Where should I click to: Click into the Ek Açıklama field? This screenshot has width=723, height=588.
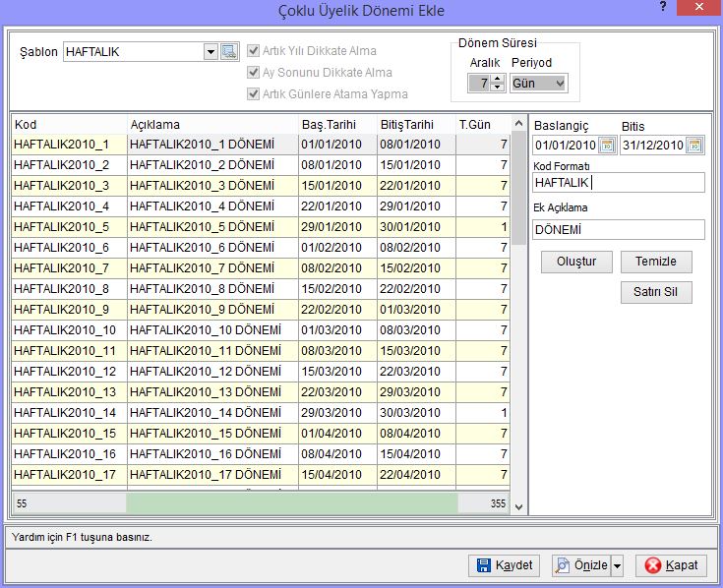click(x=619, y=229)
